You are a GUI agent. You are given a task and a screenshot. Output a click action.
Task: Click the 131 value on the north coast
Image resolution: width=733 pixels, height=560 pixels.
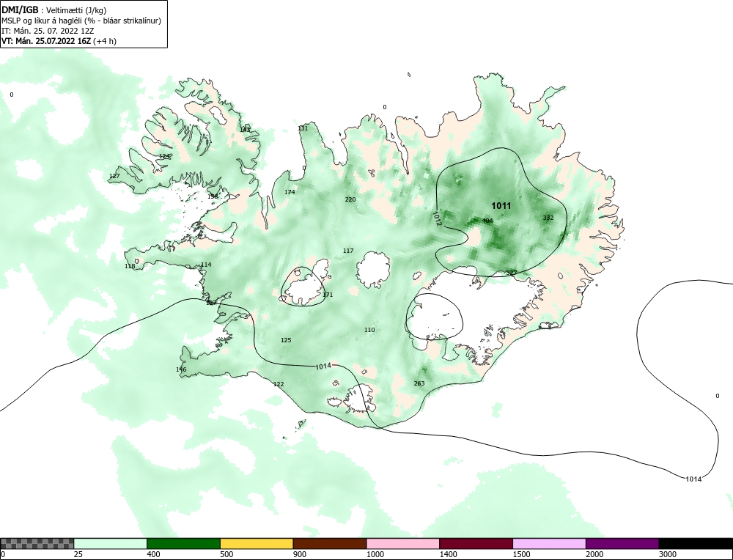(x=303, y=128)
